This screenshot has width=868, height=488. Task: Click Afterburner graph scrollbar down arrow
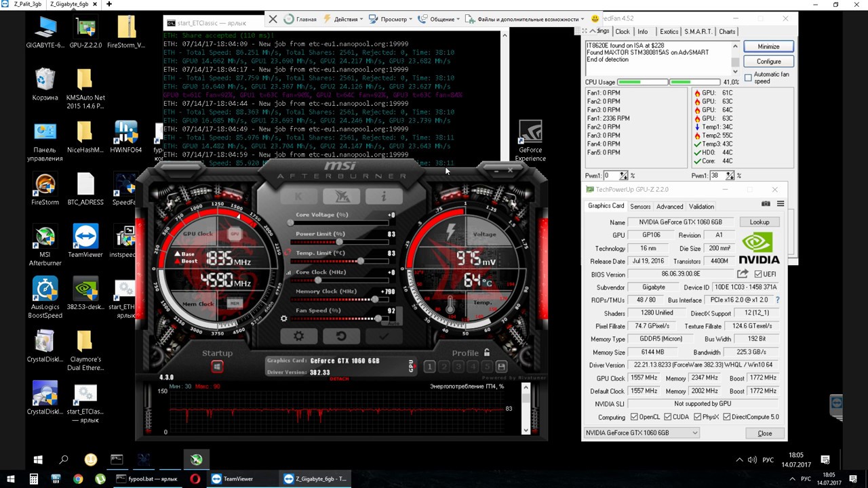pos(526,430)
